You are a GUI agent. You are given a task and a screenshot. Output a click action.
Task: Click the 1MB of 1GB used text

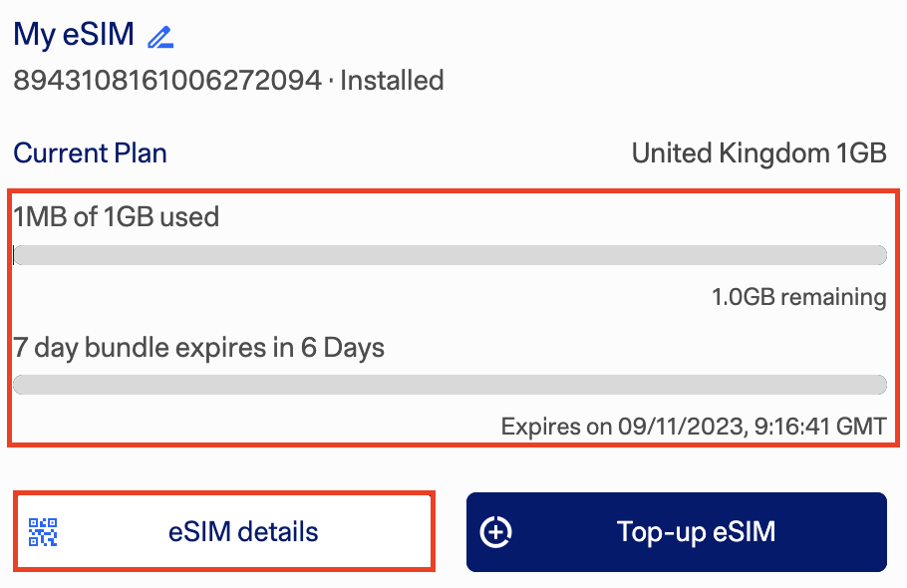(x=116, y=216)
